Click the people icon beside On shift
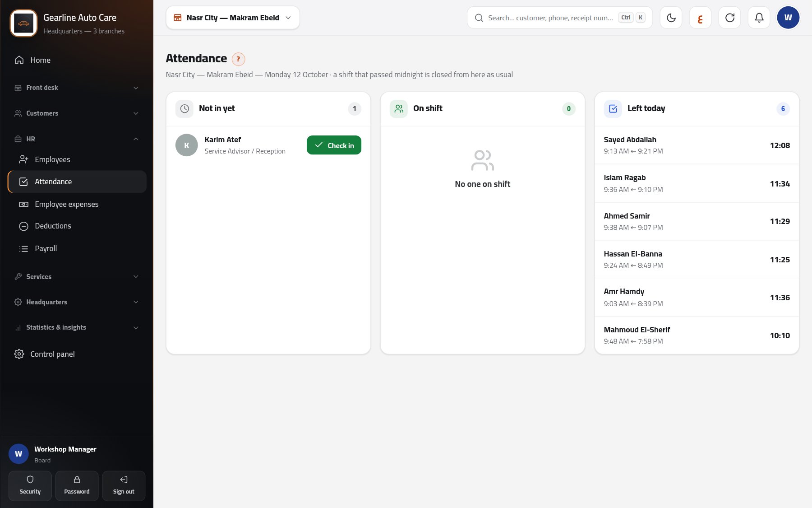Viewport: 812px width, 508px height. (399, 108)
